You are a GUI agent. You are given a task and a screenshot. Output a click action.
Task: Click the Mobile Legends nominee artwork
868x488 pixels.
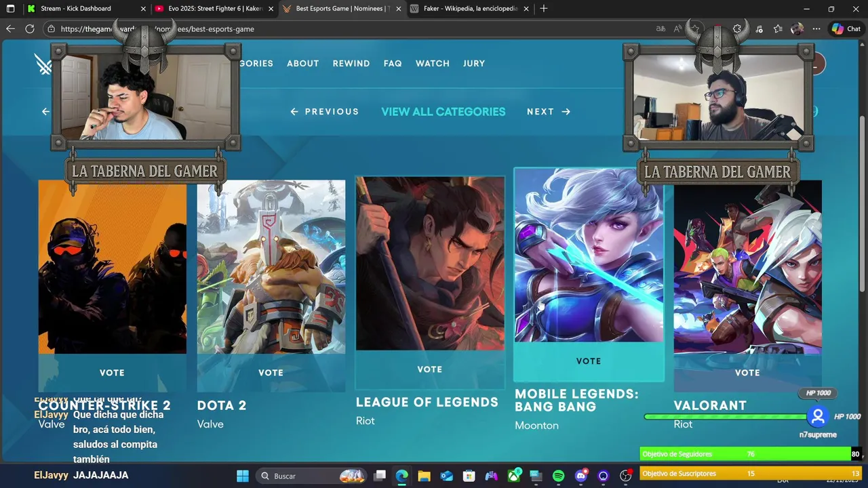(589, 256)
